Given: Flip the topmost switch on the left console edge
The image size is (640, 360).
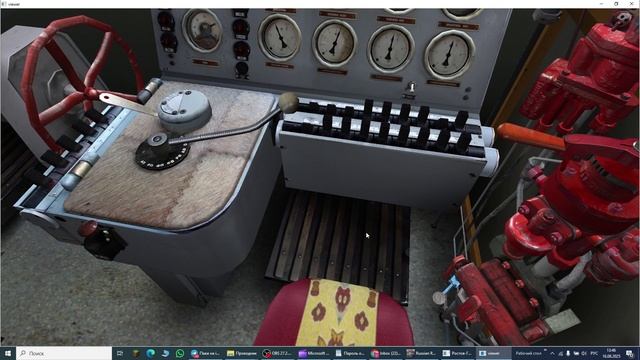Looking at the screenshot, I should click(96, 116).
